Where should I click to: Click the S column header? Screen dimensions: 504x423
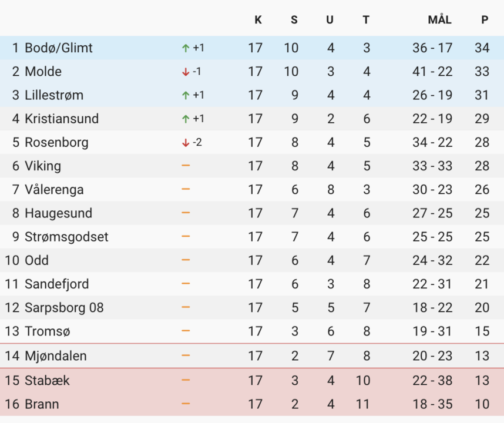tap(294, 20)
